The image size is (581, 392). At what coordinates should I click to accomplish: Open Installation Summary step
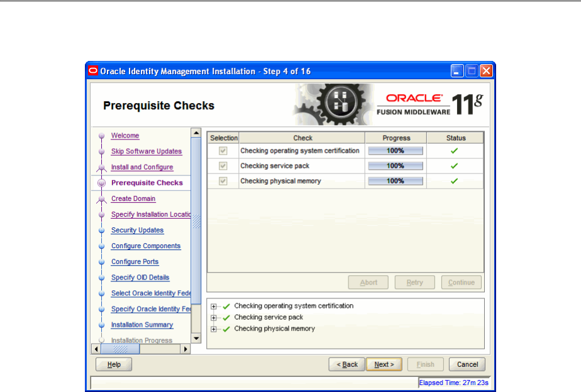point(142,325)
